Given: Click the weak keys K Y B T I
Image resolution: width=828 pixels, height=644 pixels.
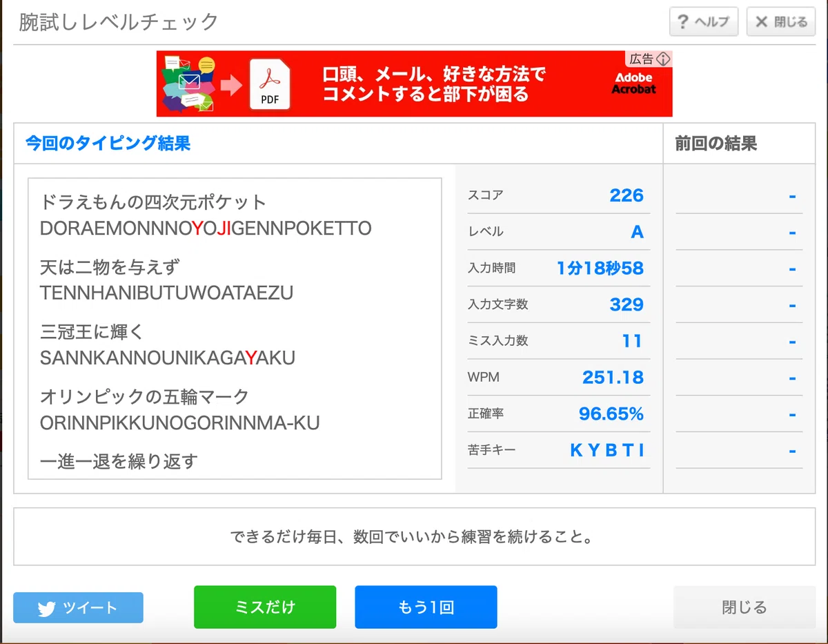Looking at the screenshot, I should click(x=607, y=451).
